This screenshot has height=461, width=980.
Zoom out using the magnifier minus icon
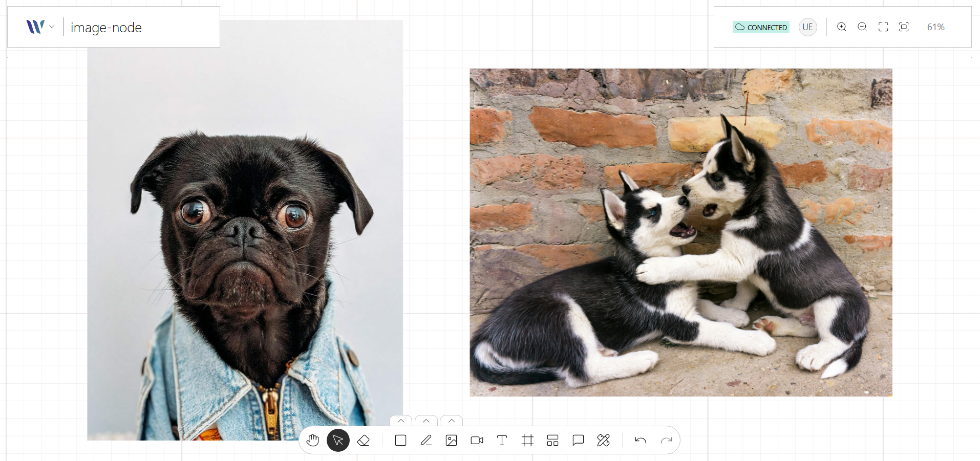(862, 27)
